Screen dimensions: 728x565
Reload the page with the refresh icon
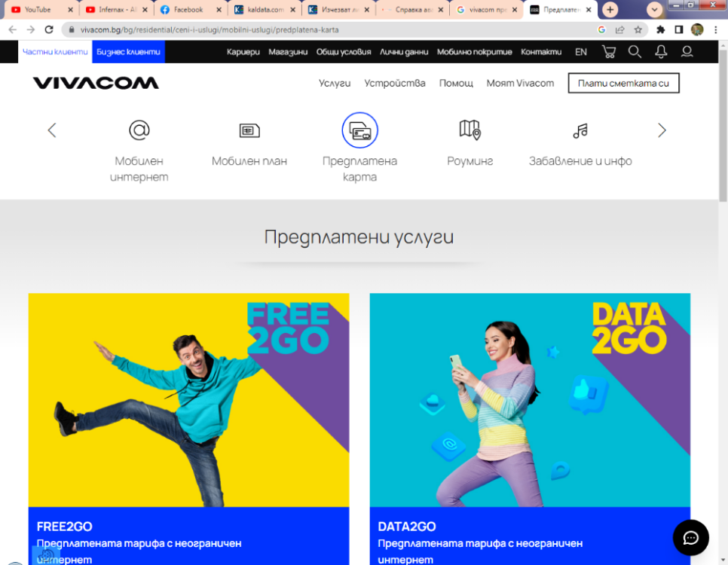coord(49,29)
